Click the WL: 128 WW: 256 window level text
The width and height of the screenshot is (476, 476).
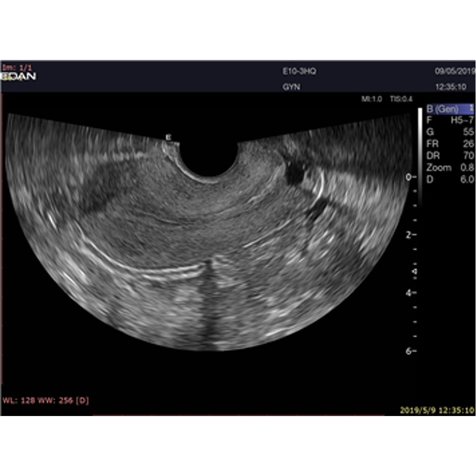pos(46,400)
